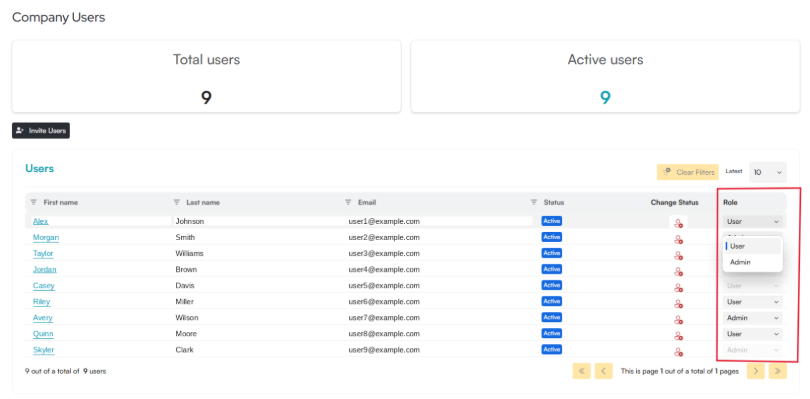810x399 pixels.
Task: Click the change status icon for Jordan
Action: click(x=678, y=271)
